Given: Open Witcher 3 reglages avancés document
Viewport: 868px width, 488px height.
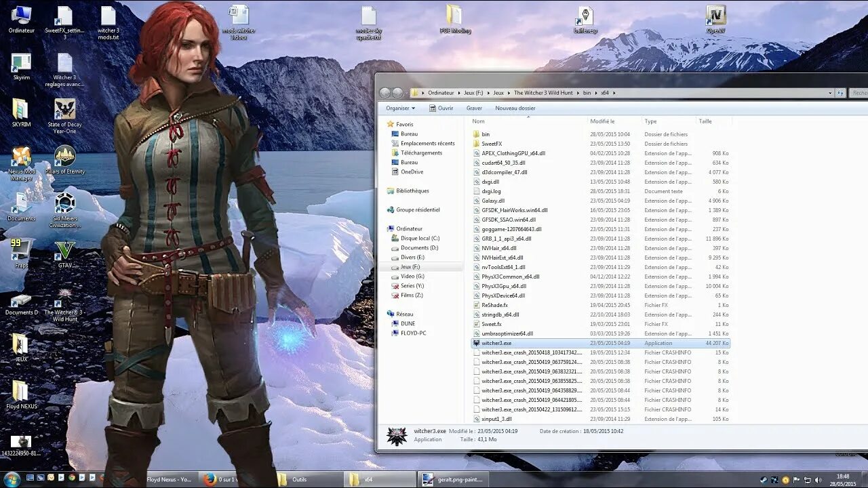Looking at the screenshot, I should pyautogui.click(x=64, y=70).
